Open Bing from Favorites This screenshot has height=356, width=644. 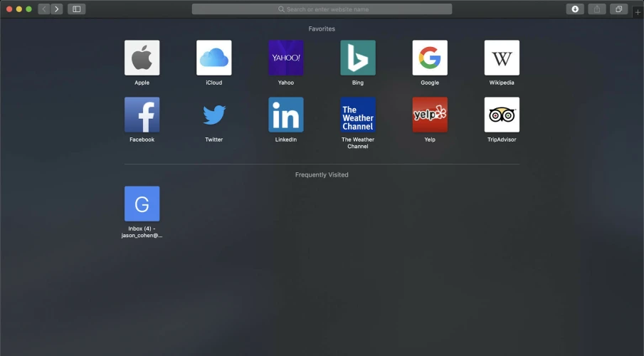click(357, 58)
